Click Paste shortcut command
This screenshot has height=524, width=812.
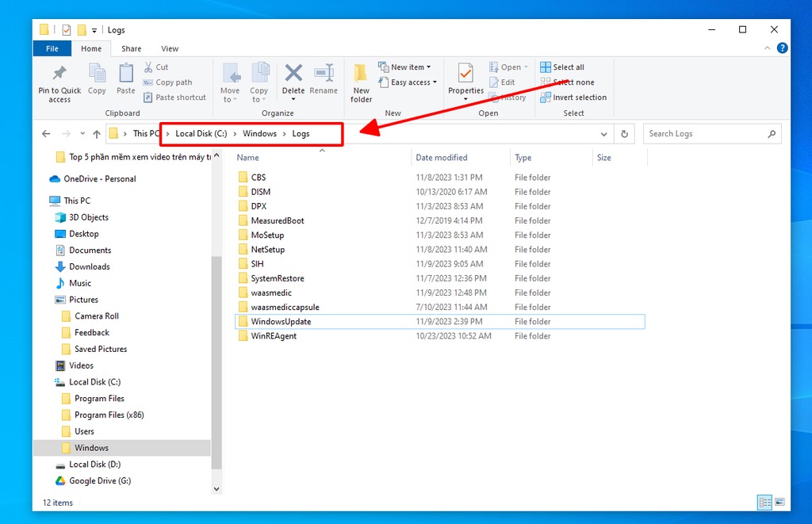pyautogui.click(x=174, y=97)
